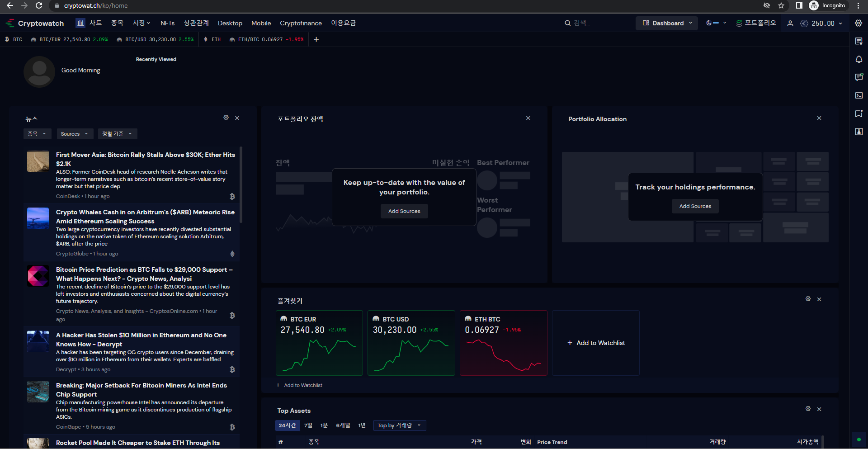
Task: Expand the 250.00 credits balance dropdown
Action: tap(821, 24)
